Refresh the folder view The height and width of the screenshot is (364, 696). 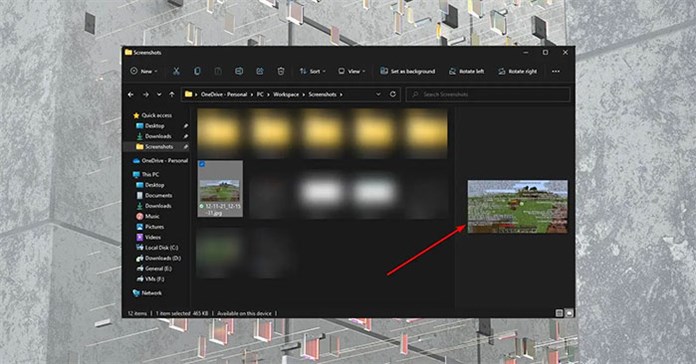coord(393,95)
